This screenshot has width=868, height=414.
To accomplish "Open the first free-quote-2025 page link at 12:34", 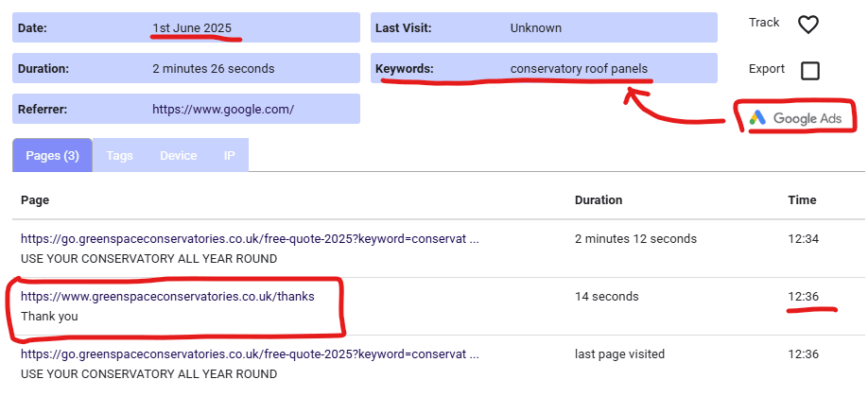I will [x=251, y=239].
